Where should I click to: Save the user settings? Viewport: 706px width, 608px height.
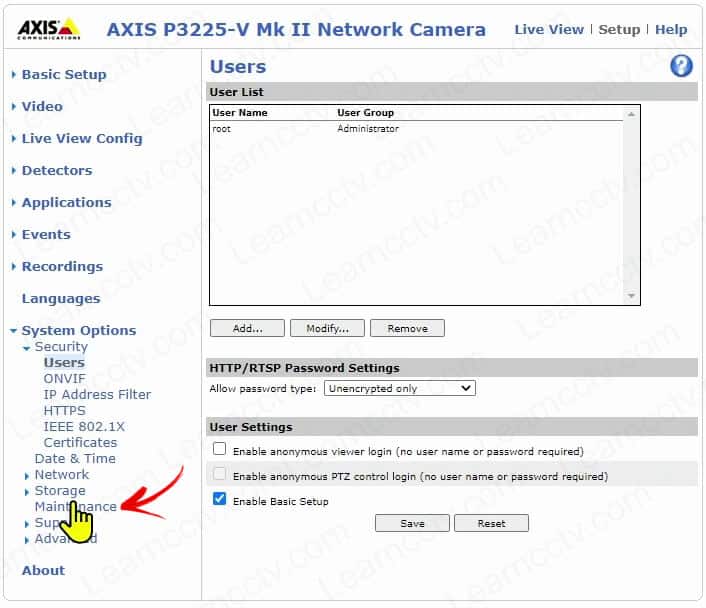[412, 523]
